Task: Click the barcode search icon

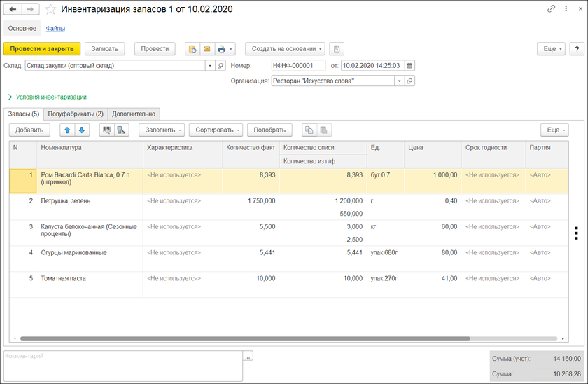Action: (106, 130)
